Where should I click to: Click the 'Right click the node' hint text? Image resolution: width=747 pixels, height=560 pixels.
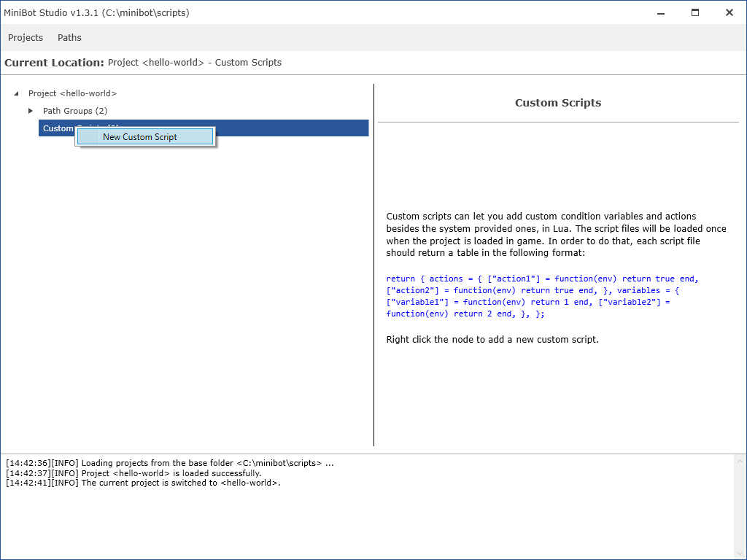[492, 340]
